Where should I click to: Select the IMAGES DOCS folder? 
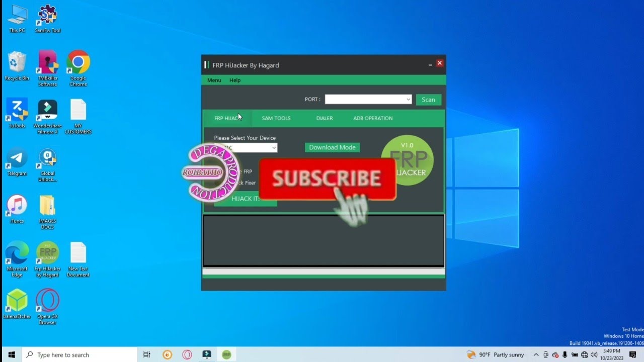pyautogui.click(x=47, y=212)
